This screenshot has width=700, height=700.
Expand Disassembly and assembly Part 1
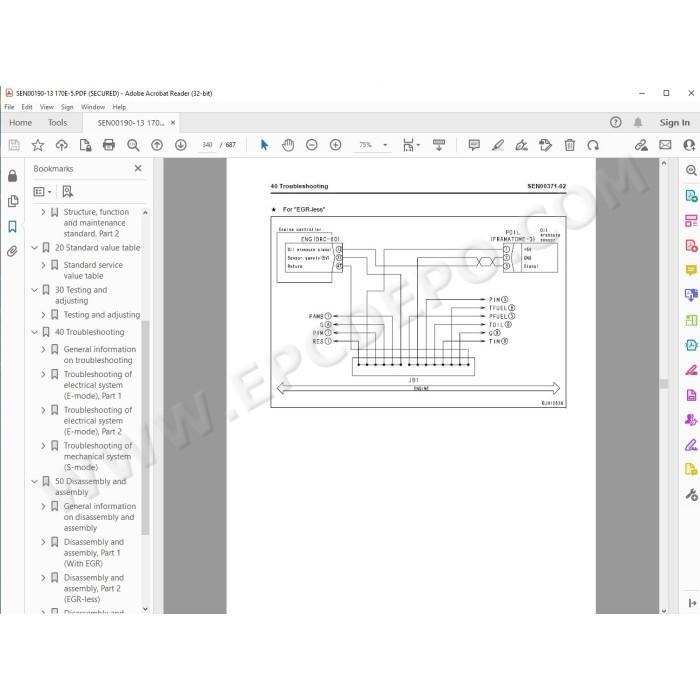coord(43,542)
